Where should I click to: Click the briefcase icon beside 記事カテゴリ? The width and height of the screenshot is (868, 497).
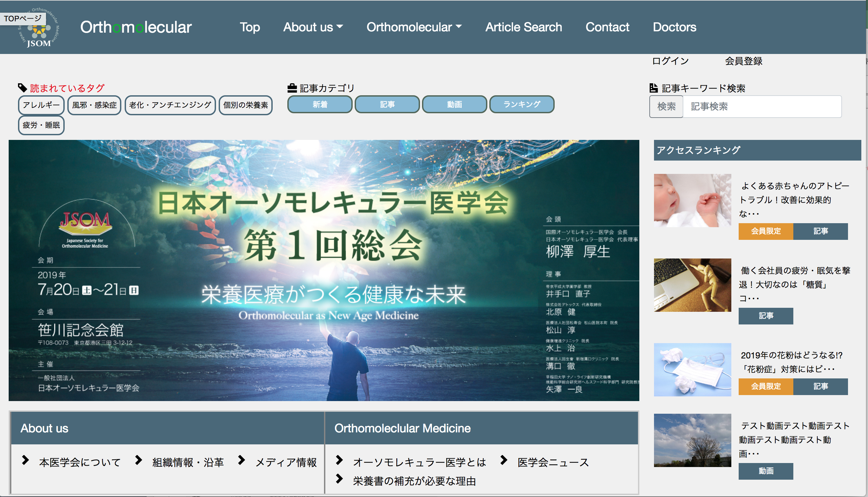292,88
